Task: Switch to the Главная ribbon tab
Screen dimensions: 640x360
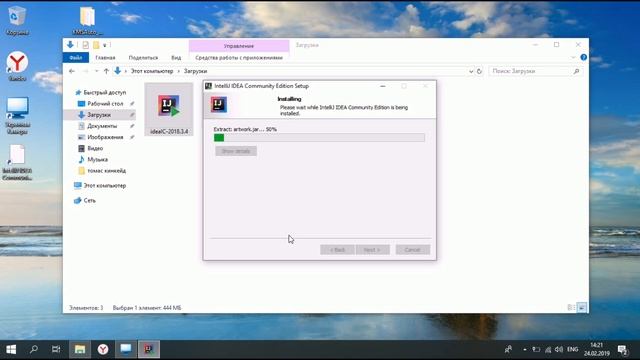Action: click(x=105, y=58)
